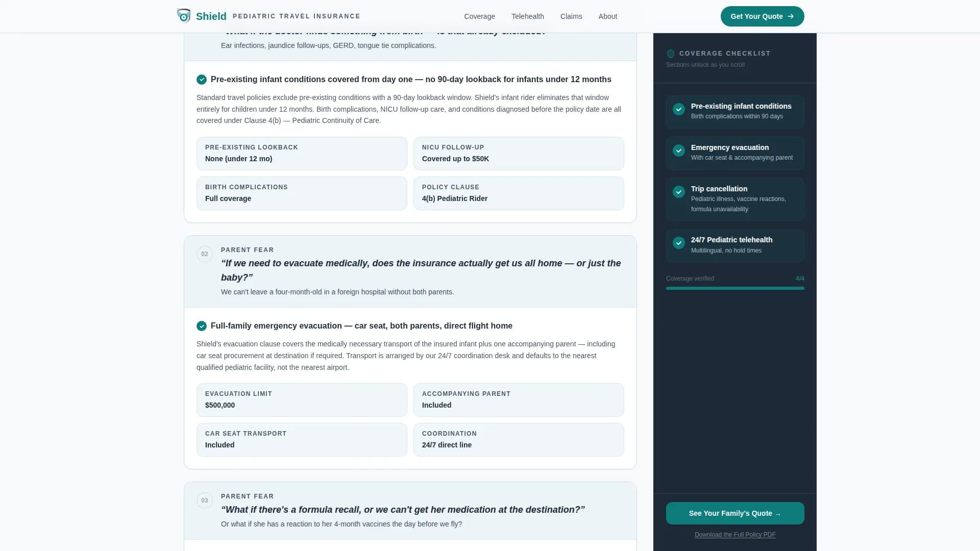980x551 pixels.
Task: Click the Pediatric Travel Insurance tagline
Action: pos(297,16)
